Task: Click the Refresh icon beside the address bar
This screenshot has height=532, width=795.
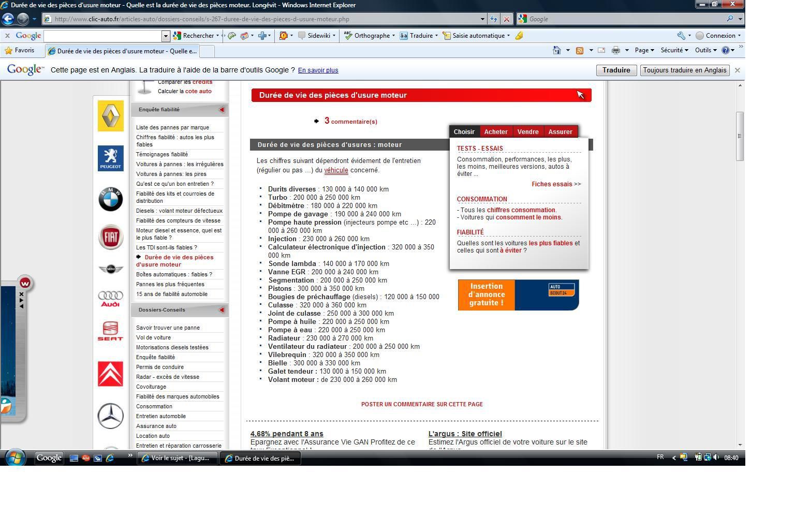Action: [494, 19]
